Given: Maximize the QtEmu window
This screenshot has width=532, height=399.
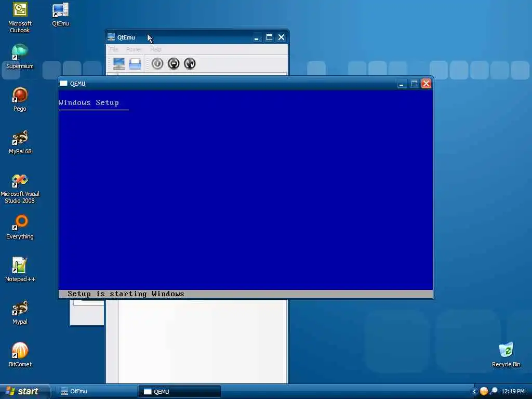Looking at the screenshot, I should pyautogui.click(x=269, y=37).
